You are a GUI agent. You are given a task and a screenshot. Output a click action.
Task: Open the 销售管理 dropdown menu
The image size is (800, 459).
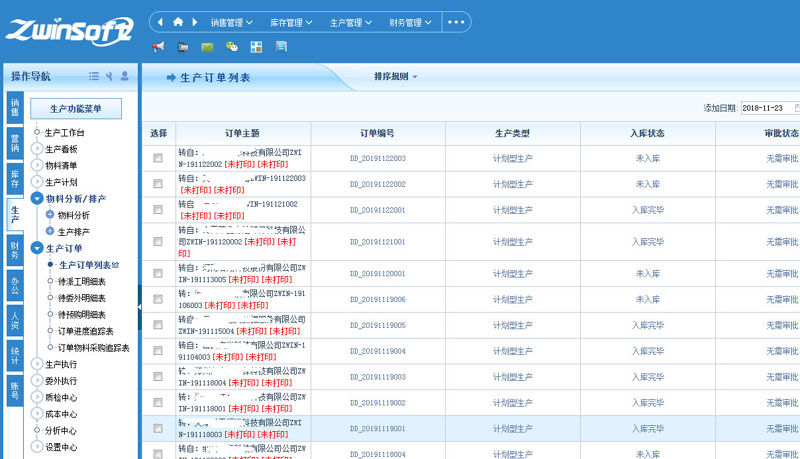point(232,22)
